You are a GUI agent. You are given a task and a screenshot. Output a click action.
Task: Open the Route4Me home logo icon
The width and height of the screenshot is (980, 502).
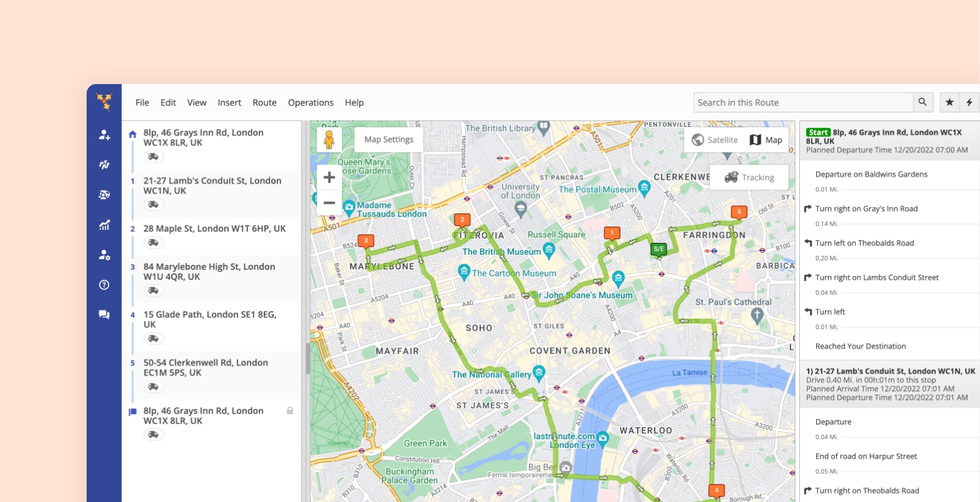click(104, 102)
